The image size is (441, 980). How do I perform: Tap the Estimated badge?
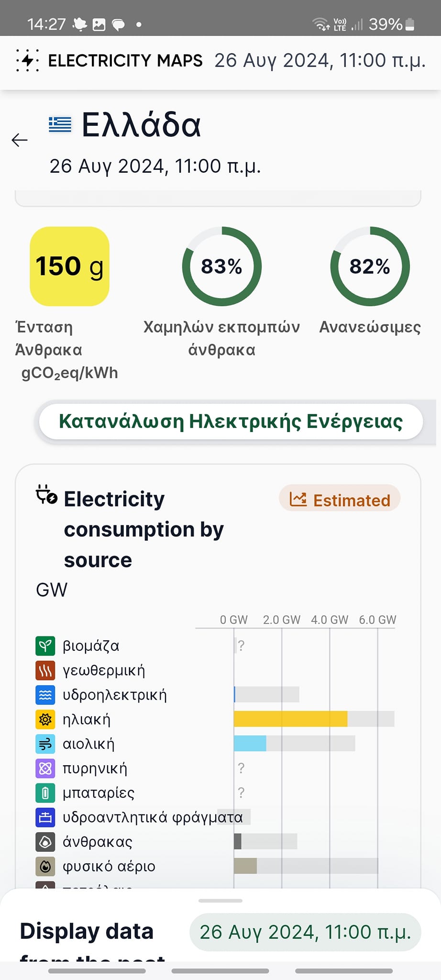point(340,500)
